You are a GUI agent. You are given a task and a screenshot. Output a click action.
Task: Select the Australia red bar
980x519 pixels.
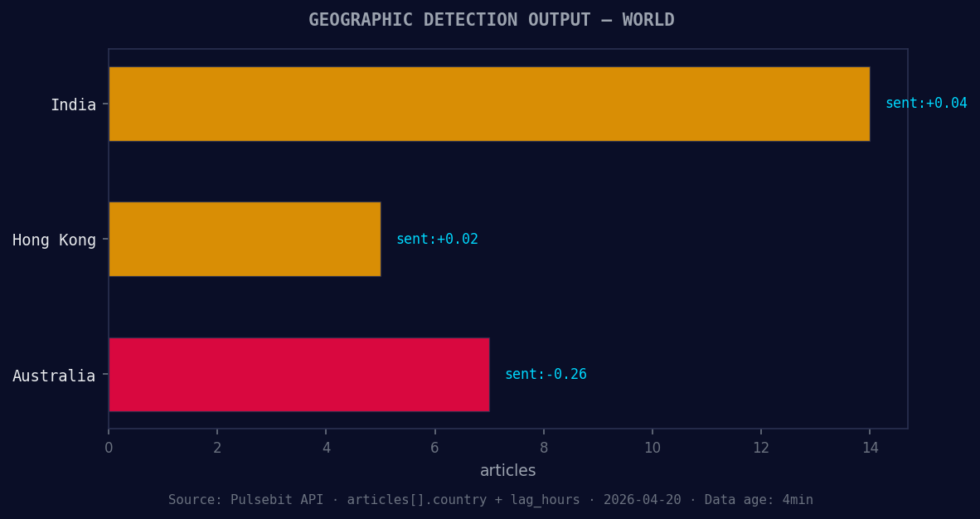[x=298, y=375]
